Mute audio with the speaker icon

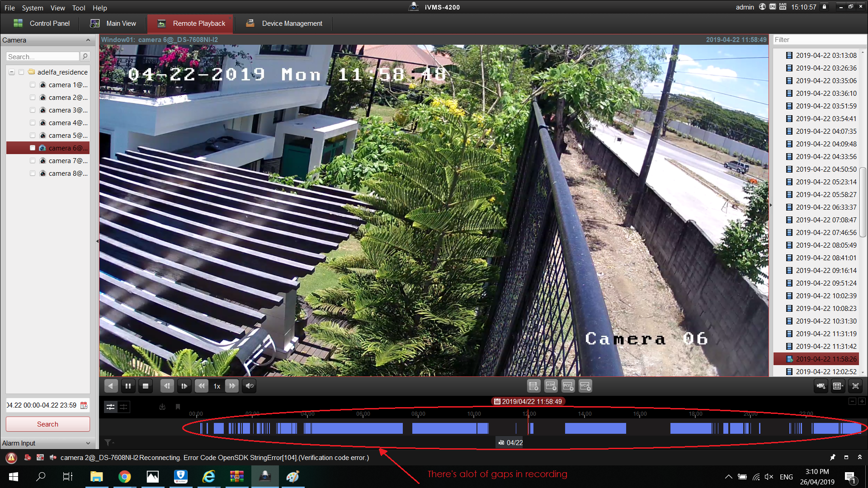pos(249,386)
